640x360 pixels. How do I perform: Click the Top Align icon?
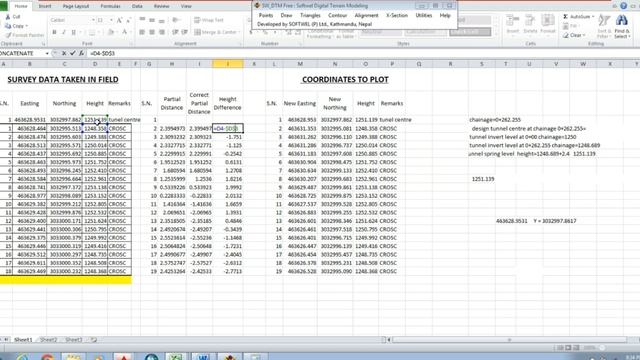pyautogui.click(x=142, y=20)
